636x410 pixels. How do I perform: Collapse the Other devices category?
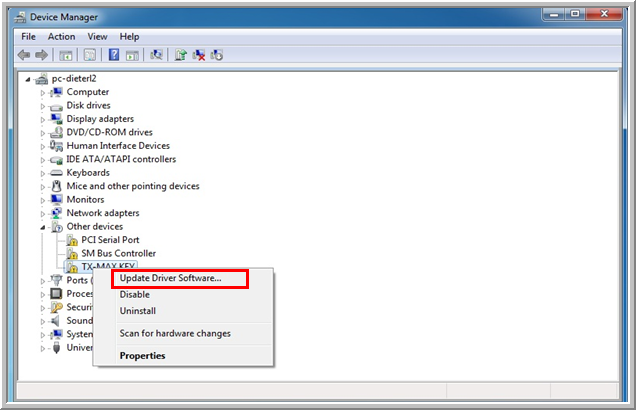(x=43, y=227)
